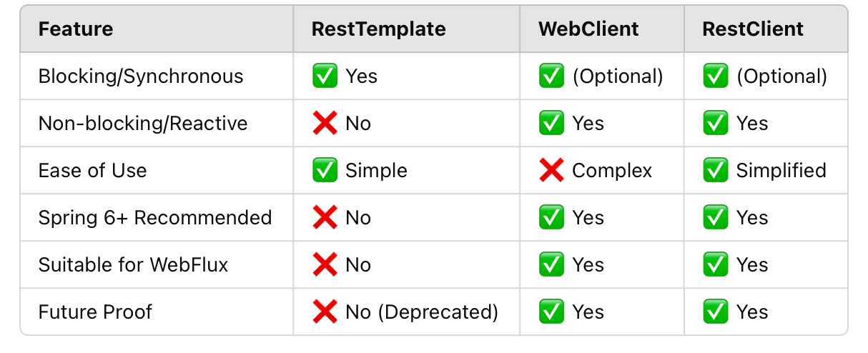
Task: Click red cross next to WebClient Complex
Action: pyautogui.click(x=551, y=171)
